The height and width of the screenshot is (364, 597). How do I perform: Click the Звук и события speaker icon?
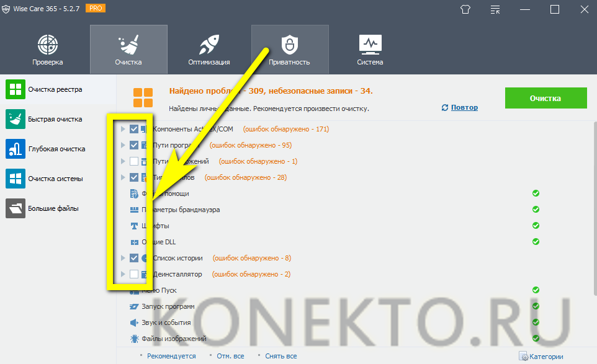pos(134,322)
